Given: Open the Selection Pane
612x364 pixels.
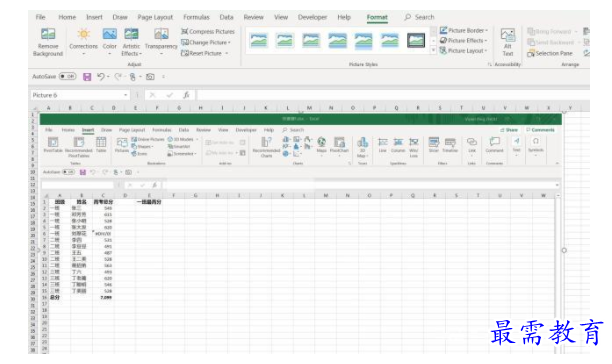Looking at the screenshot, I should point(550,53).
